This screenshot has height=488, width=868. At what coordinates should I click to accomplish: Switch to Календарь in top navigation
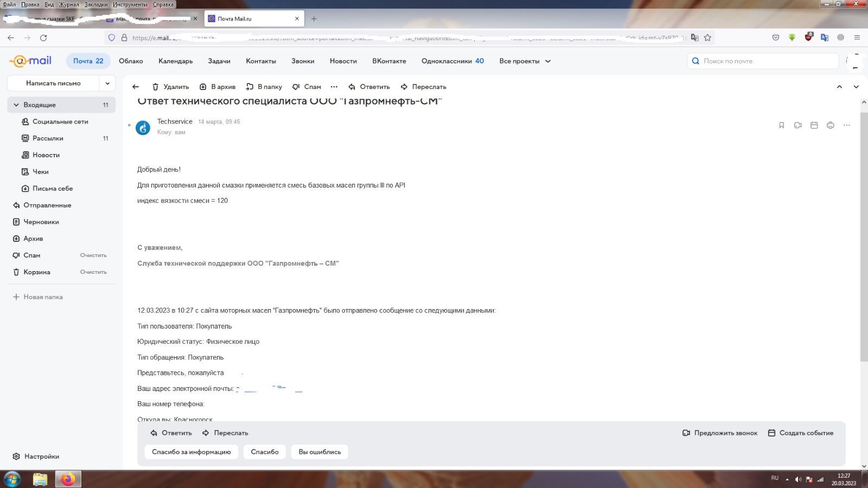coord(176,61)
